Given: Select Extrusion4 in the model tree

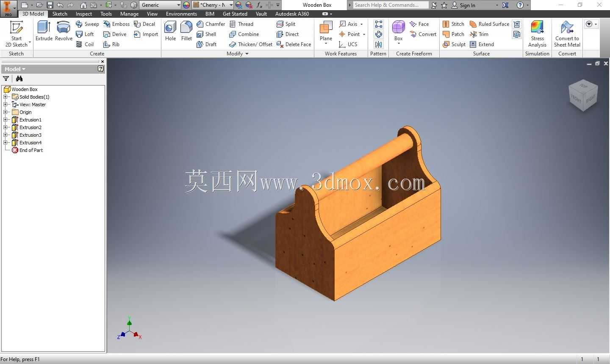Looking at the screenshot, I should tap(30, 143).
